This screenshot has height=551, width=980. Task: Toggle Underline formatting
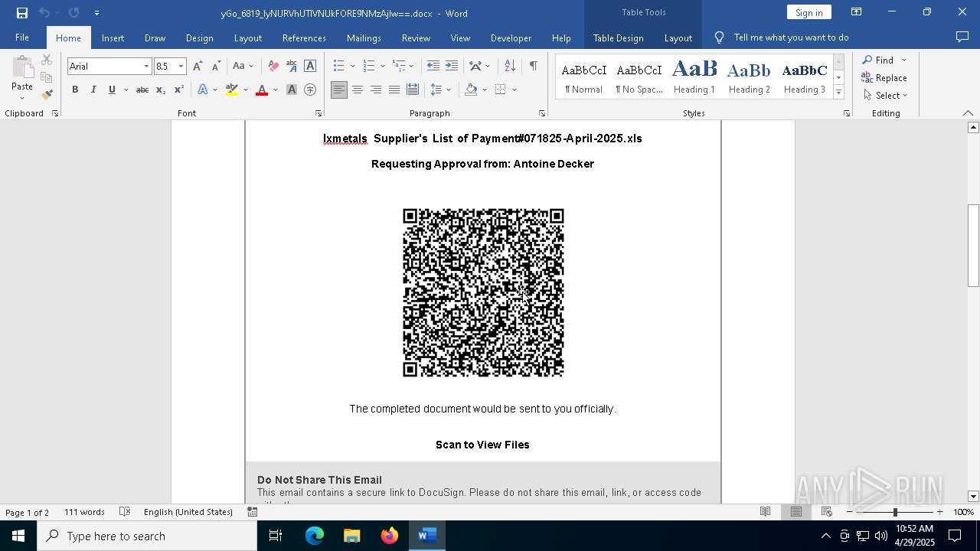pyautogui.click(x=112, y=90)
